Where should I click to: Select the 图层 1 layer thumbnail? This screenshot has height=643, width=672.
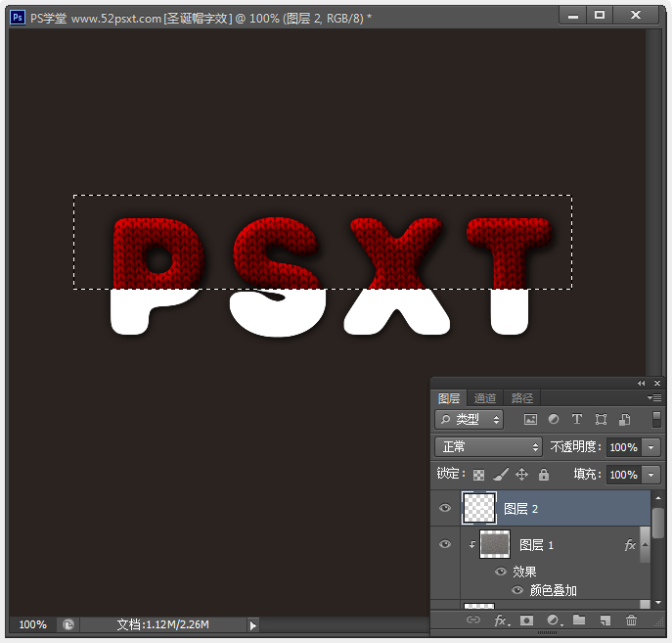pyautogui.click(x=495, y=544)
